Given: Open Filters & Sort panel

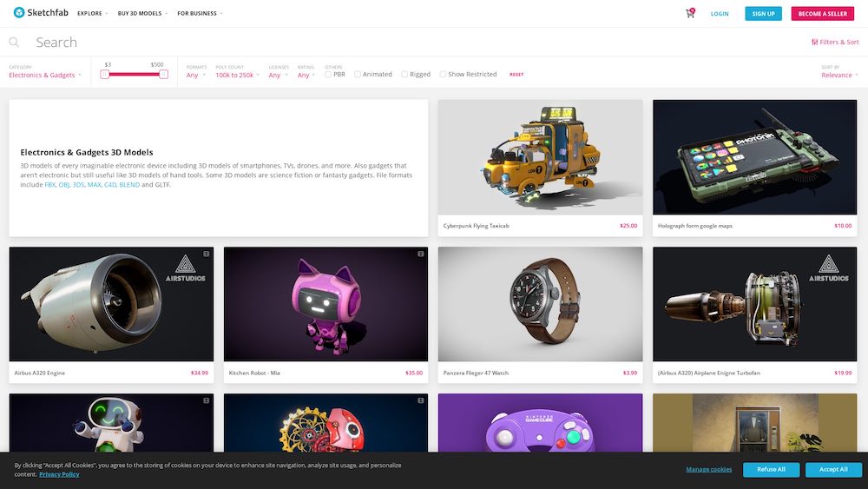Looking at the screenshot, I should (835, 42).
